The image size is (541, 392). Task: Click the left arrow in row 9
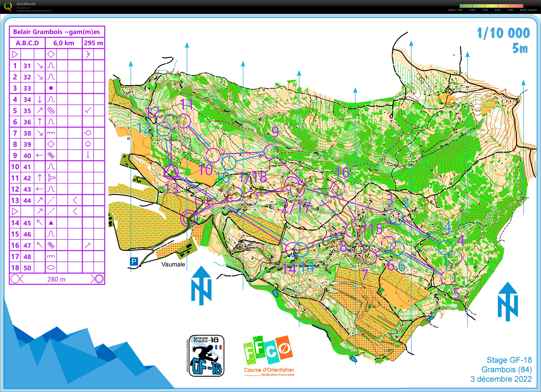tap(40, 156)
